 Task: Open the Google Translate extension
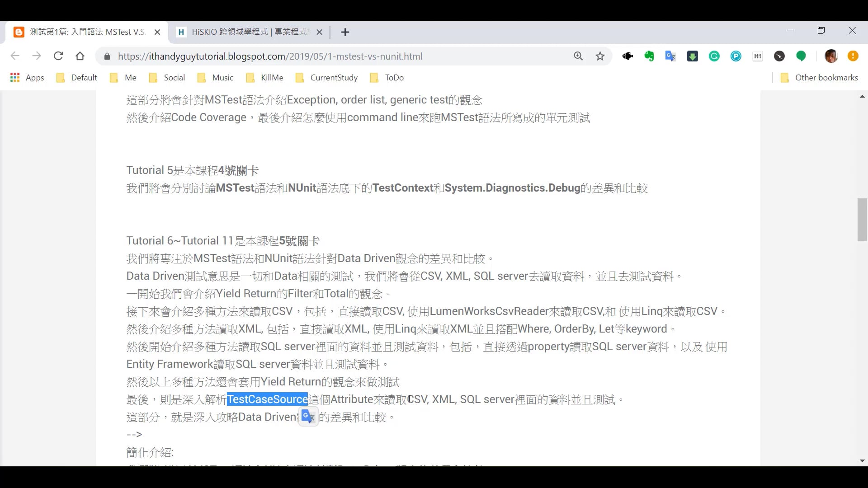point(670,56)
